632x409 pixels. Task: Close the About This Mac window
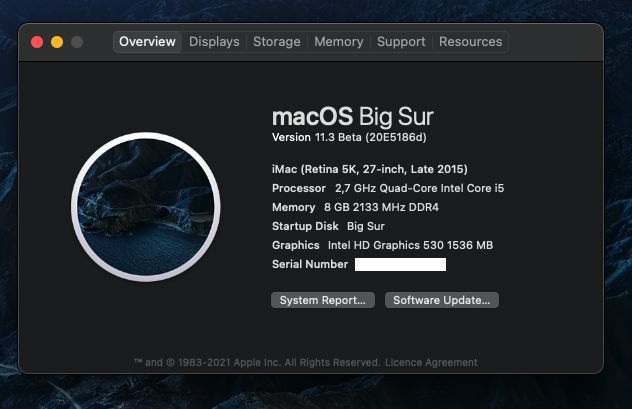point(38,42)
